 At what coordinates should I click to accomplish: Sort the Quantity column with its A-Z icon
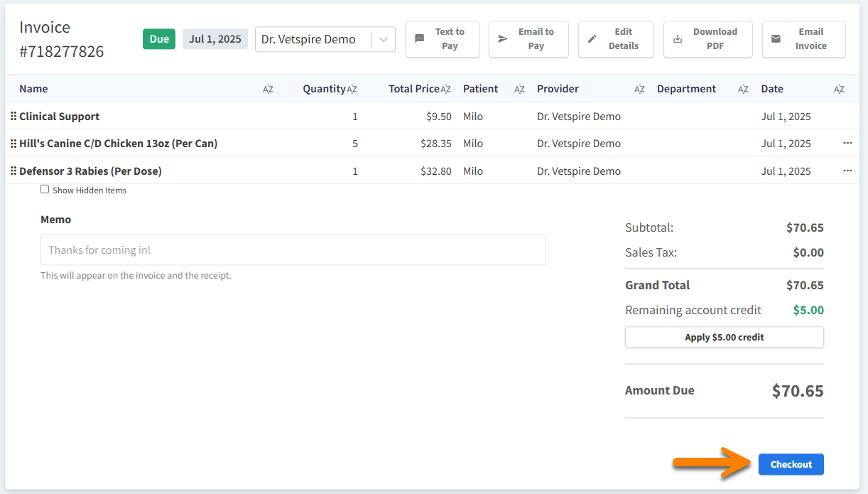pyautogui.click(x=352, y=89)
